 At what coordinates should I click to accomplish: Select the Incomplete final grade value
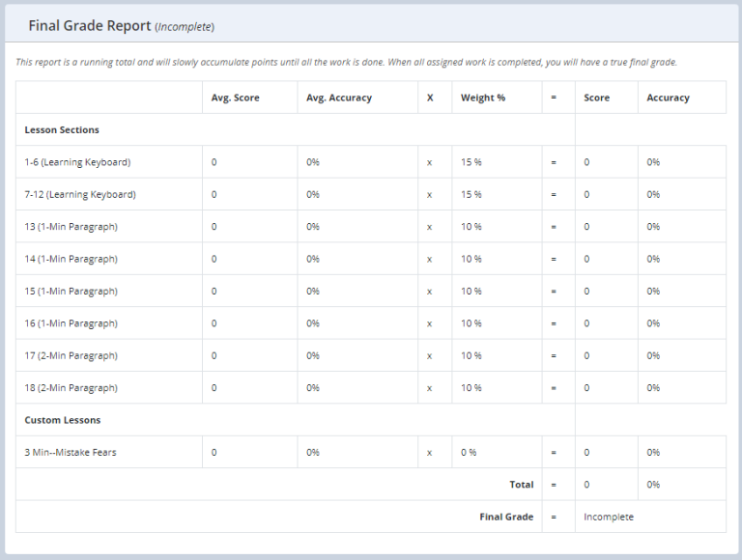[x=609, y=517]
